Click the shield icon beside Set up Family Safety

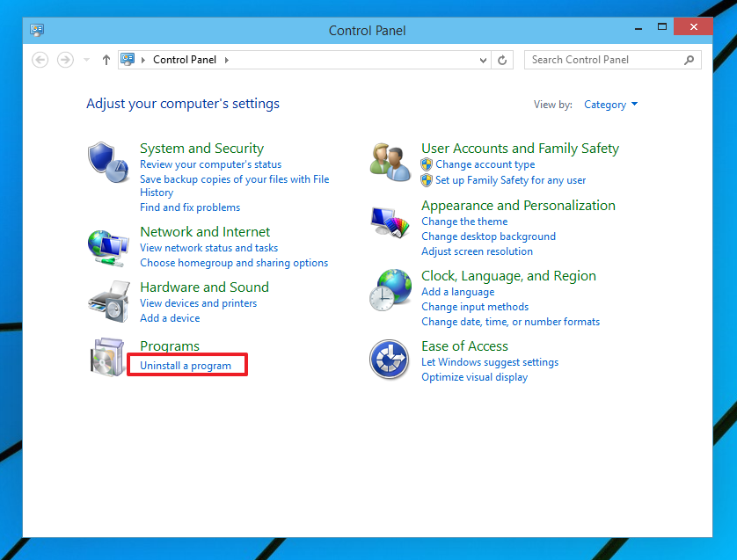point(427,180)
